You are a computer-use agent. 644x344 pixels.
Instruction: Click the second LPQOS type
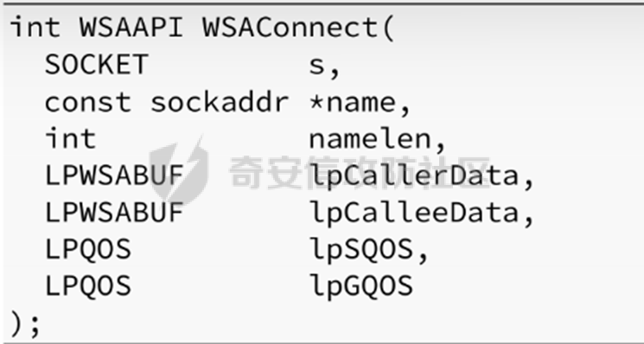[88, 286]
